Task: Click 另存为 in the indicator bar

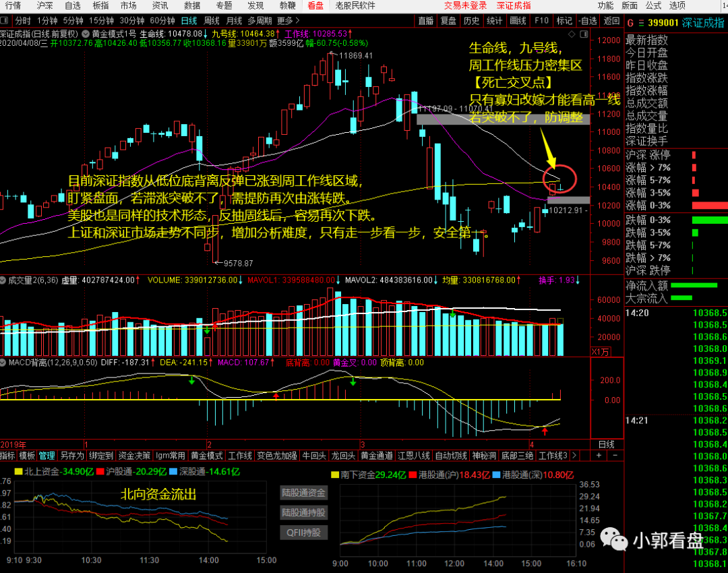Action: point(72,456)
